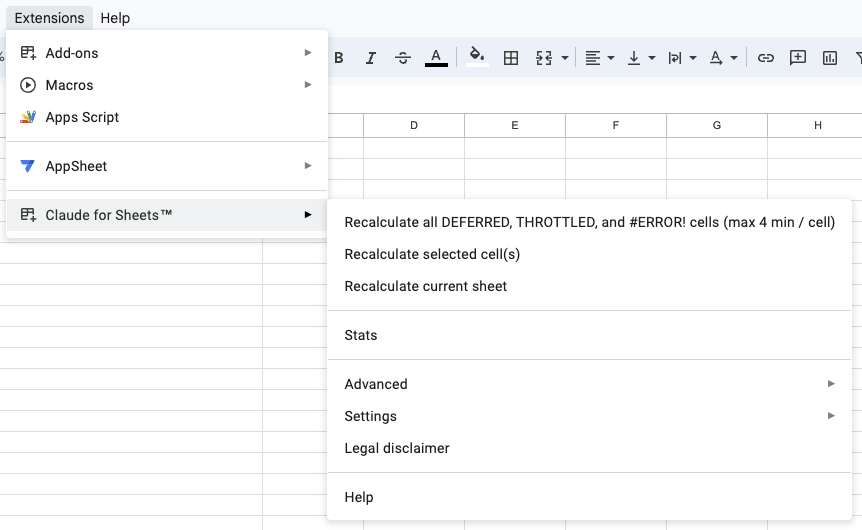Click the insert chart icon
The height and width of the screenshot is (530, 862).
tap(830, 58)
